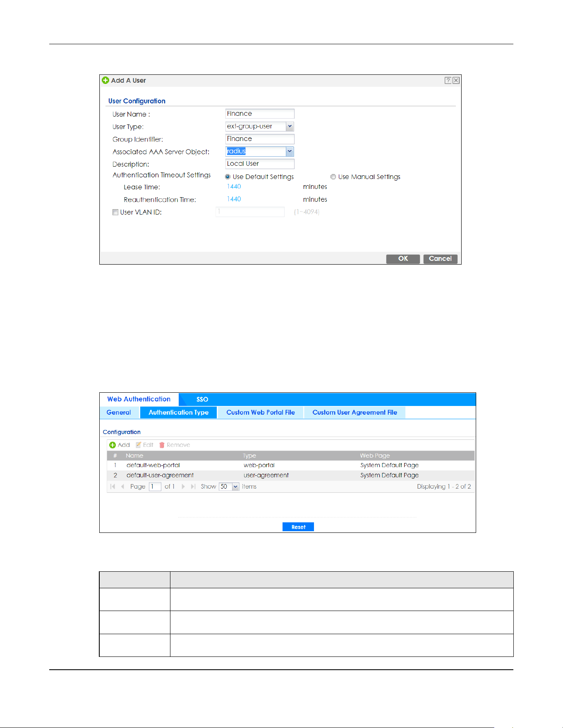Select the default-web-portal row
563x728 pixels.
290,465
